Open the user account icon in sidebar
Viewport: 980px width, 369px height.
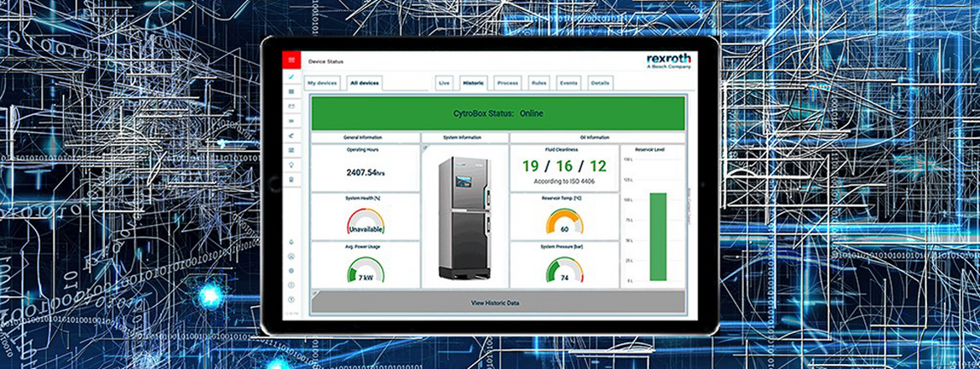click(x=291, y=256)
